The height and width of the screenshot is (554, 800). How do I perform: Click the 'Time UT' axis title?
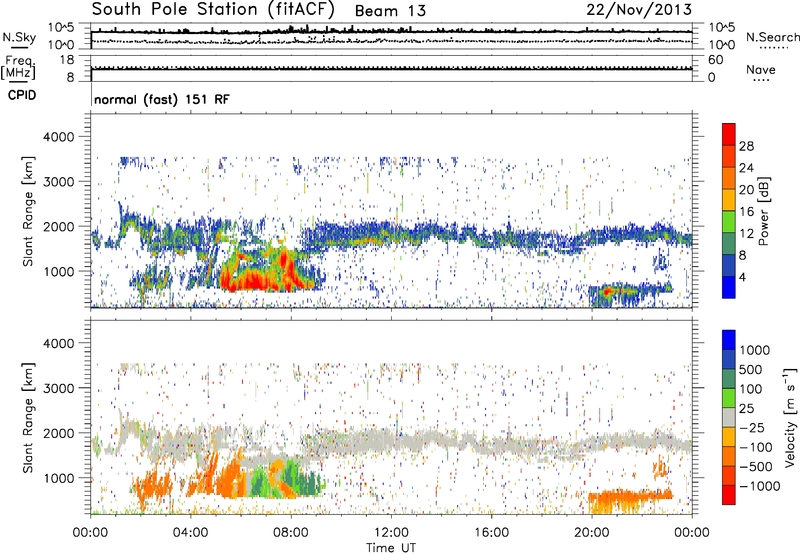coord(391,548)
